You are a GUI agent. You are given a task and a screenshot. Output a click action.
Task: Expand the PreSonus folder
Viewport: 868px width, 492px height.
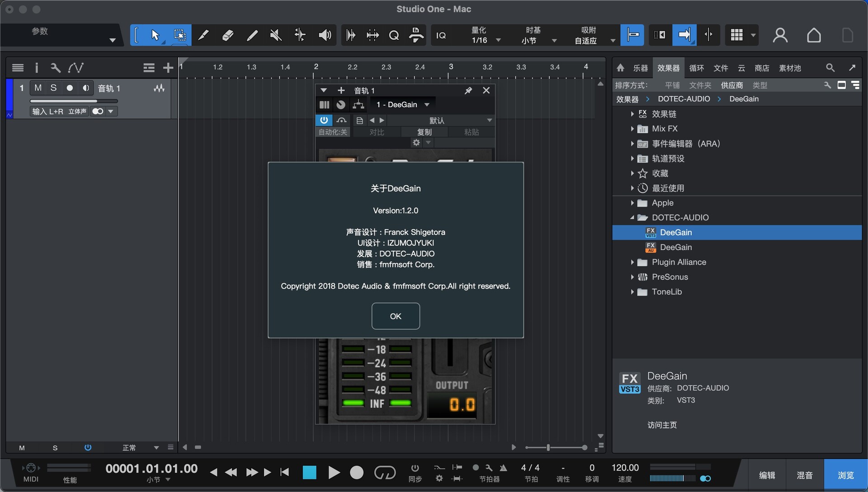click(x=632, y=277)
